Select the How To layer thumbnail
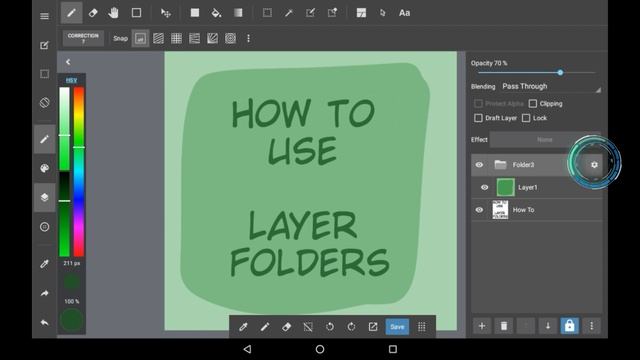 [500, 210]
